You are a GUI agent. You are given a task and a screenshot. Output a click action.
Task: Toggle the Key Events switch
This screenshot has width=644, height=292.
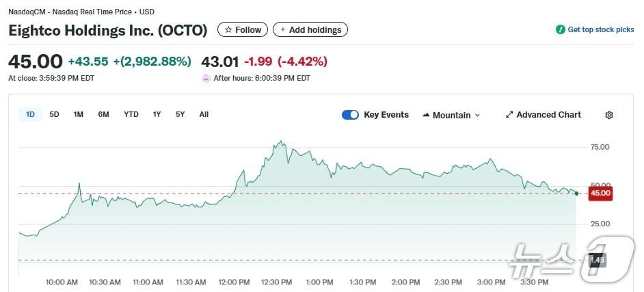[x=350, y=115]
